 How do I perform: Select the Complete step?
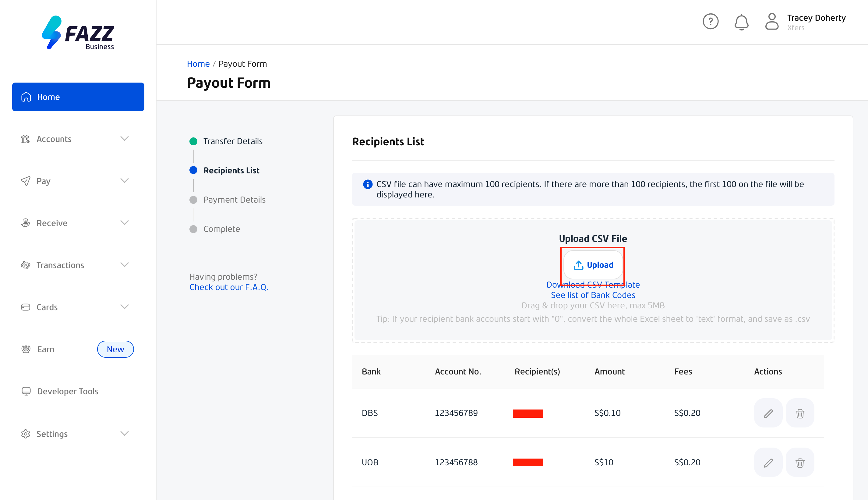pos(221,229)
